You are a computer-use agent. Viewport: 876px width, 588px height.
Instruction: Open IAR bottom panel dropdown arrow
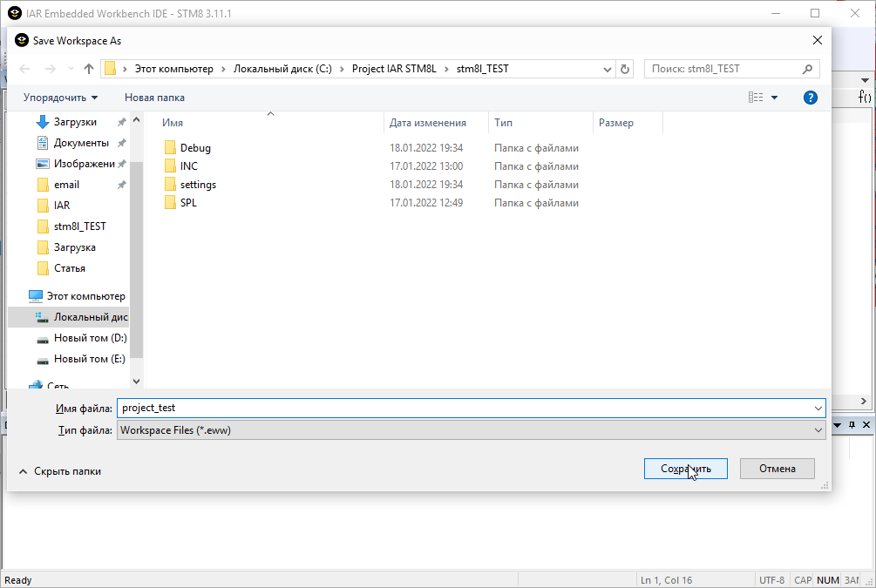coord(838,425)
